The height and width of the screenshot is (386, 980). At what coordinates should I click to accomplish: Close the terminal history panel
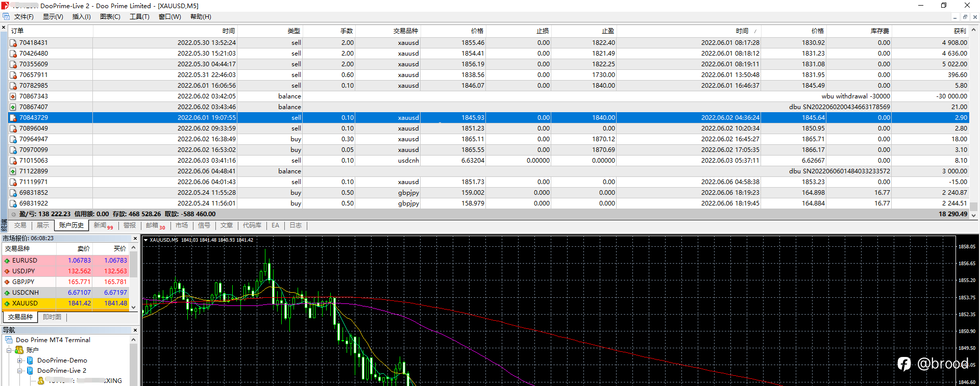[4, 27]
